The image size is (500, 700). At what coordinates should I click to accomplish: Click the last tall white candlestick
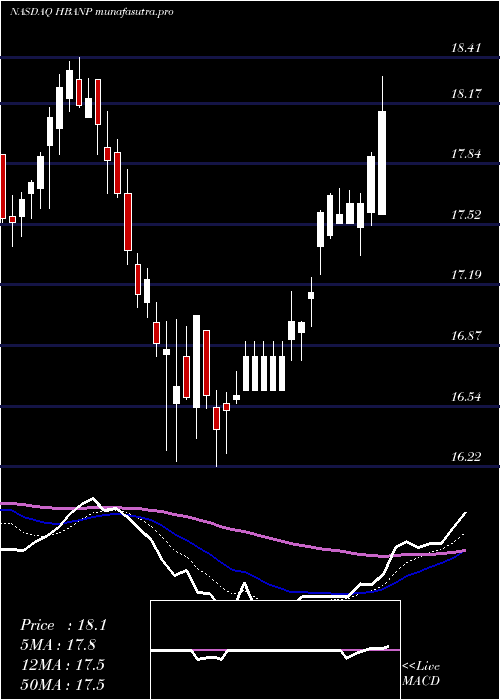point(382,163)
